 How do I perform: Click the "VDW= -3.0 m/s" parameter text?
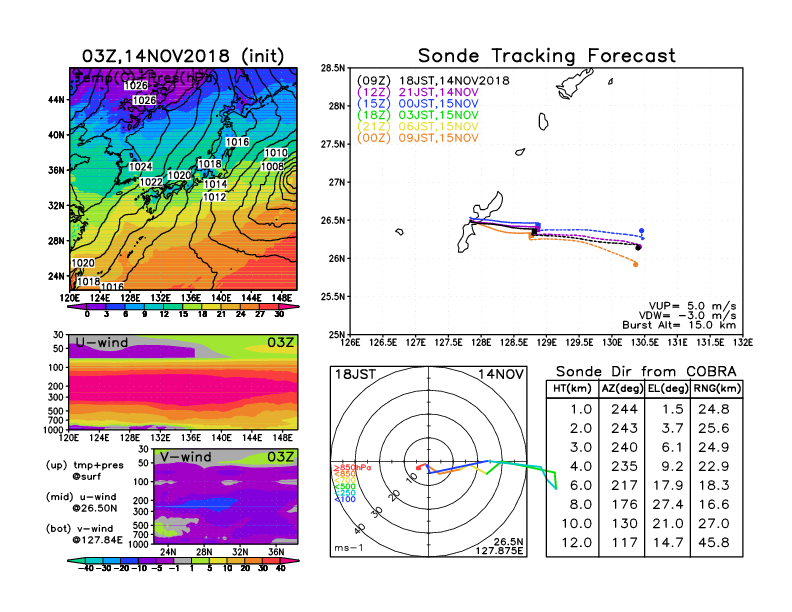(x=687, y=316)
